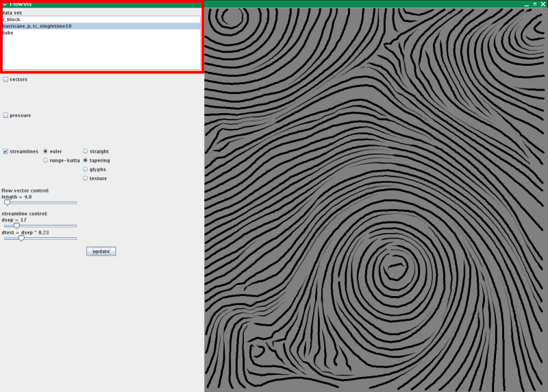
Task: Turn on the pressure checkbox
Action: [x=5, y=116]
